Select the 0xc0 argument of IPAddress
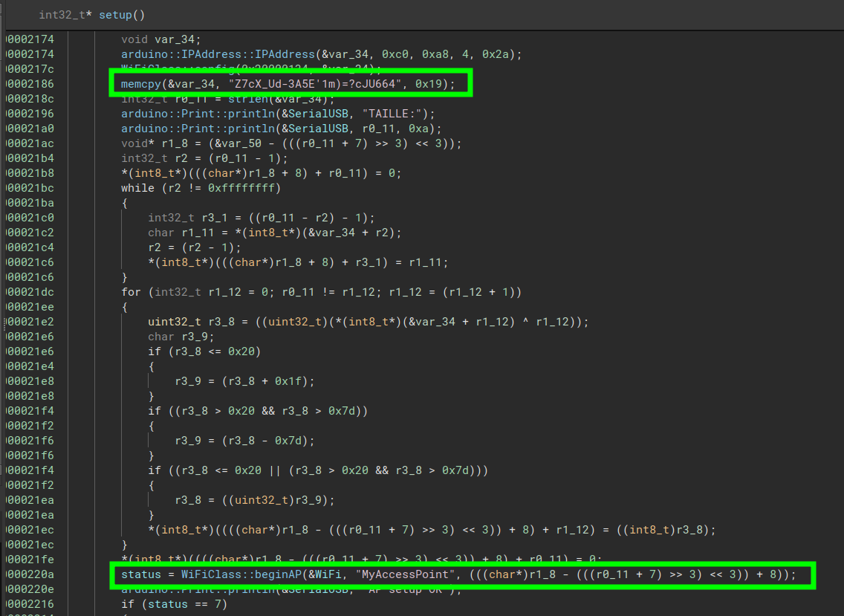844x616 pixels. pyautogui.click(x=395, y=54)
